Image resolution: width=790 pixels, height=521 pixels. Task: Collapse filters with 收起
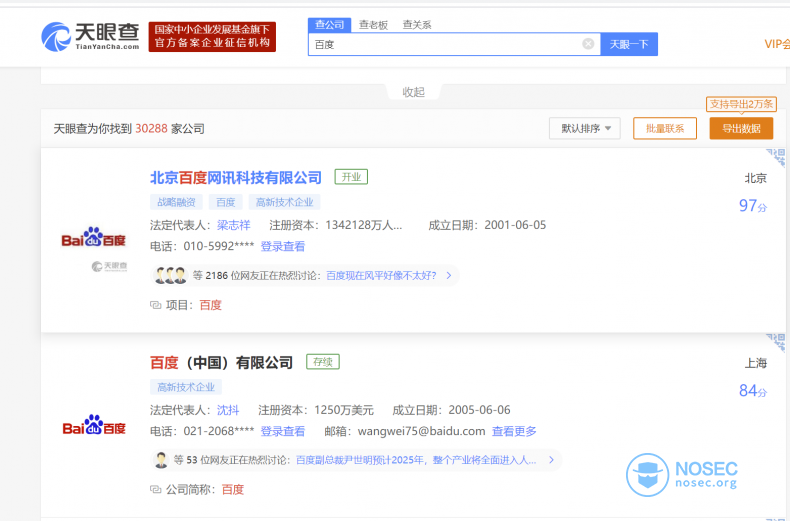point(414,92)
